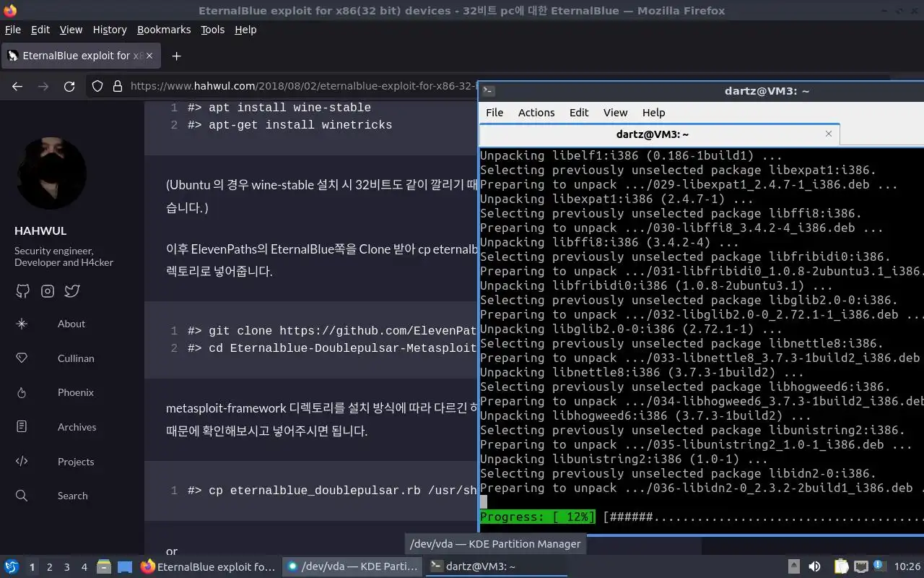924x578 pixels.
Task: Click the terminal window icon in title bar
Action: click(x=489, y=91)
